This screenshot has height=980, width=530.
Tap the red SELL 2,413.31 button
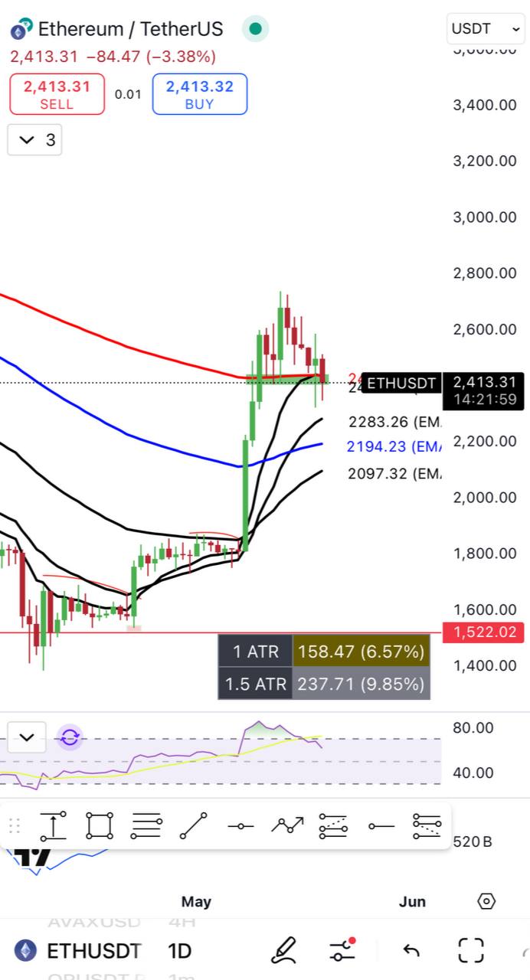(x=57, y=94)
